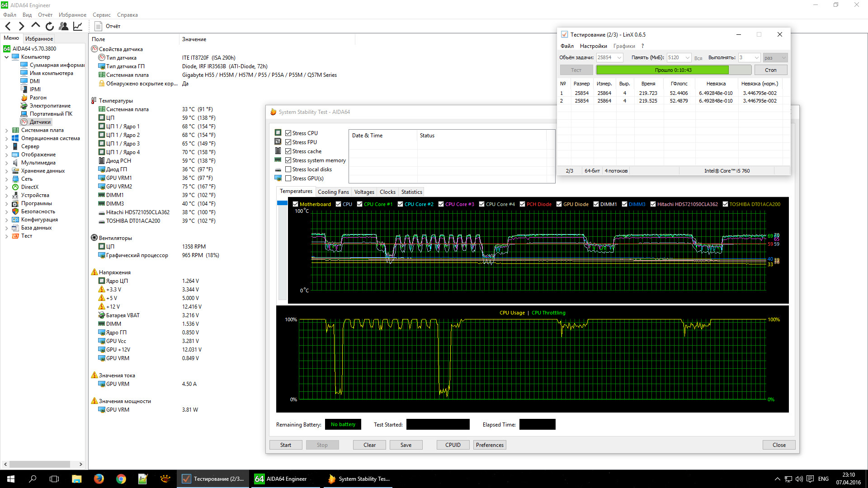This screenshot has width=868, height=488.
Task: Switch to the Cooling Fans tab
Action: [x=333, y=192]
